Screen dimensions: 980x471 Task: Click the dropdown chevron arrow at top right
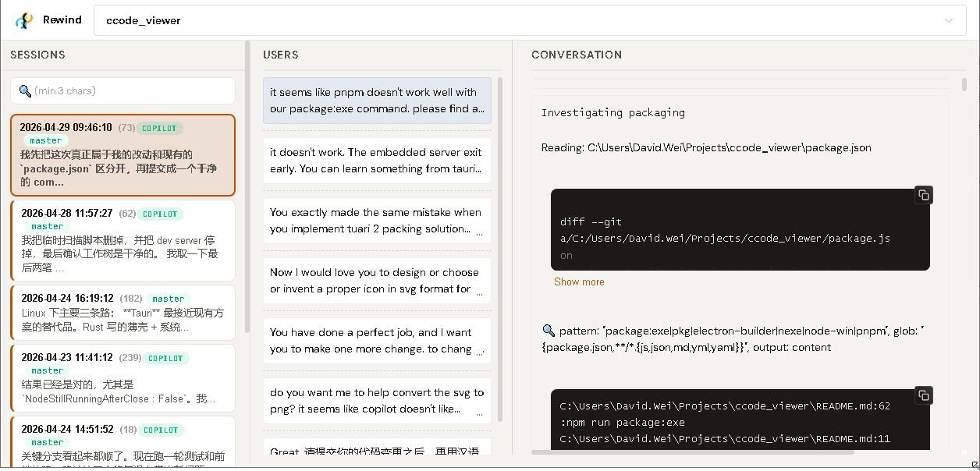coord(949,20)
